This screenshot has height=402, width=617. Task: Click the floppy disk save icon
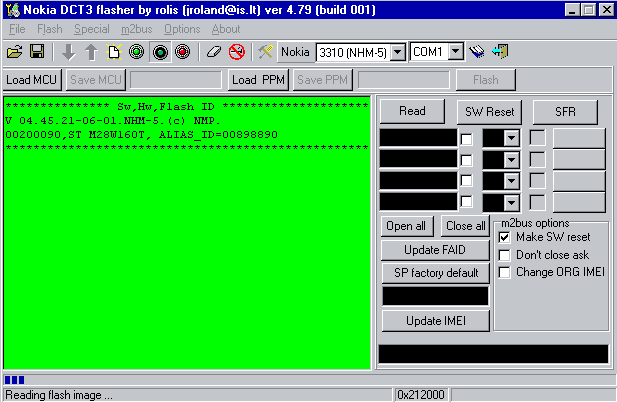37,52
